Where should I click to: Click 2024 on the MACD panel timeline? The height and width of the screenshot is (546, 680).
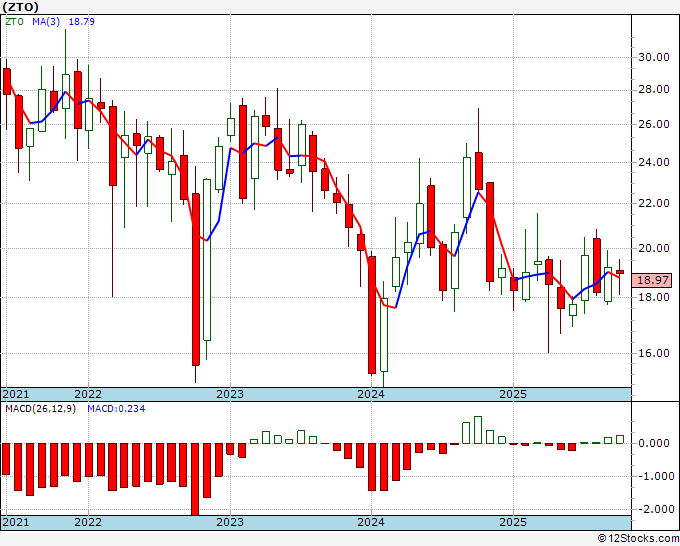[x=371, y=522]
